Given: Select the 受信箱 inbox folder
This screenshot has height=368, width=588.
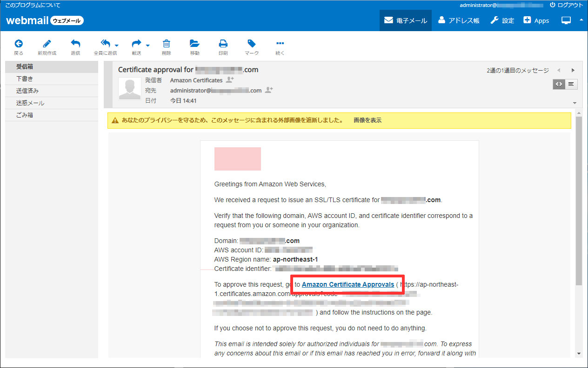Looking at the screenshot, I should pyautogui.click(x=52, y=67).
